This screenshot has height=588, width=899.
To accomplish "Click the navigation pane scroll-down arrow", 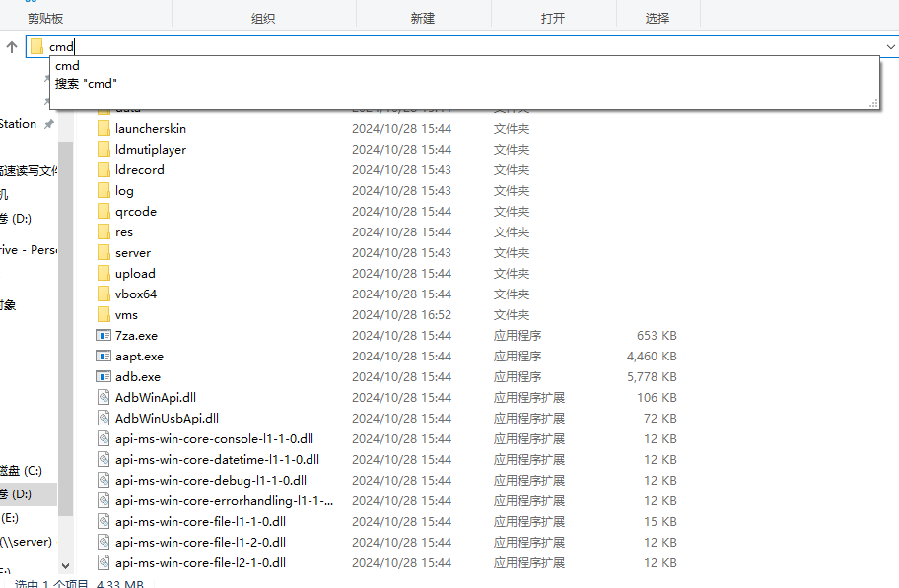I will click(66, 565).
